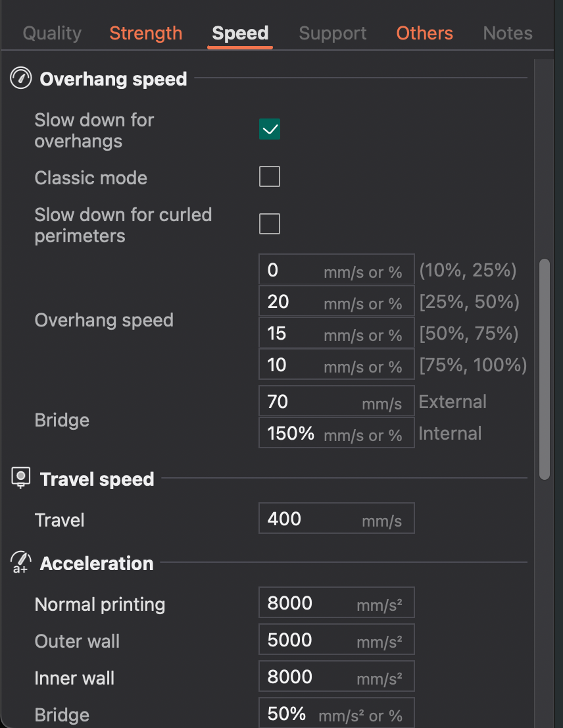
Task: Click the Overhang speed gauge icon
Action: click(21, 78)
